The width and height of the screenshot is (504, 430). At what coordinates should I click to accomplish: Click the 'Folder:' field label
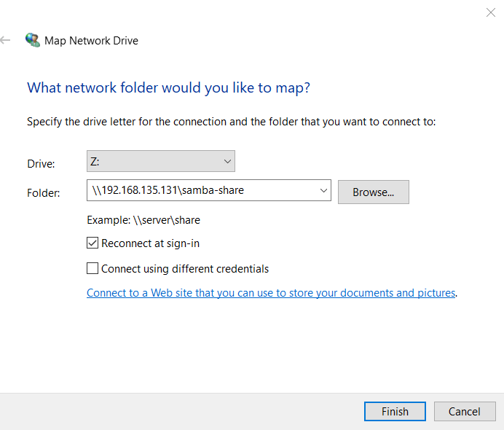click(44, 193)
